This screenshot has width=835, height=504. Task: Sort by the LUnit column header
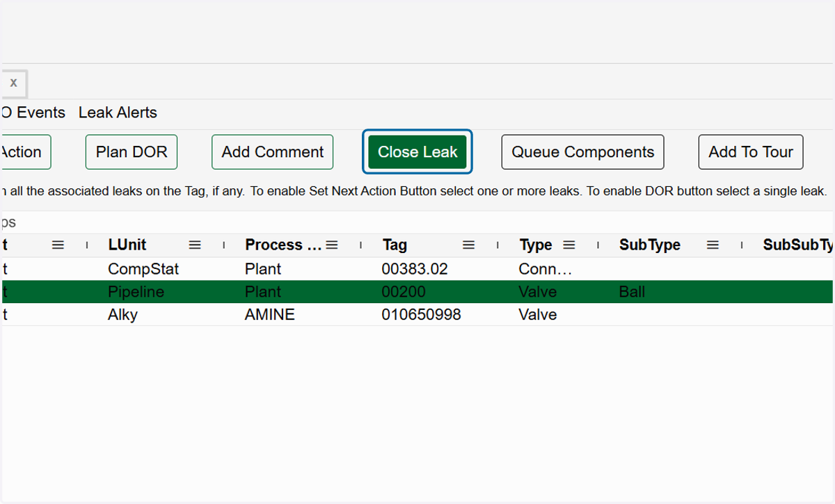click(x=127, y=245)
